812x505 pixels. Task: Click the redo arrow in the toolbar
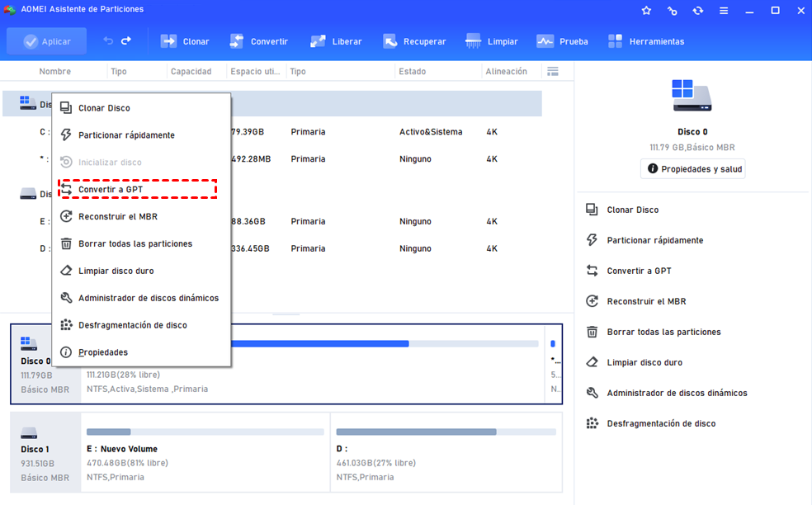click(126, 41)
